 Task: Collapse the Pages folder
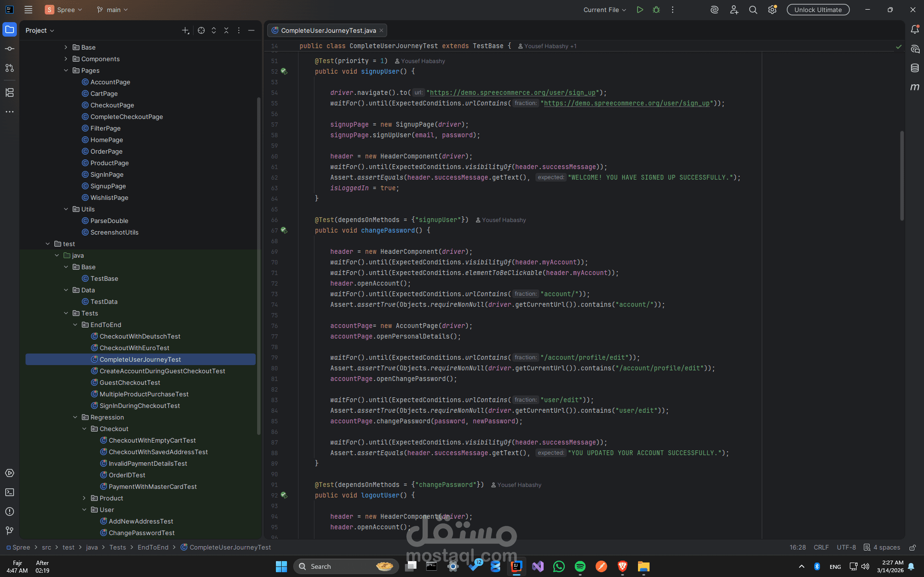pyautogui.click(x=66, y=70)
